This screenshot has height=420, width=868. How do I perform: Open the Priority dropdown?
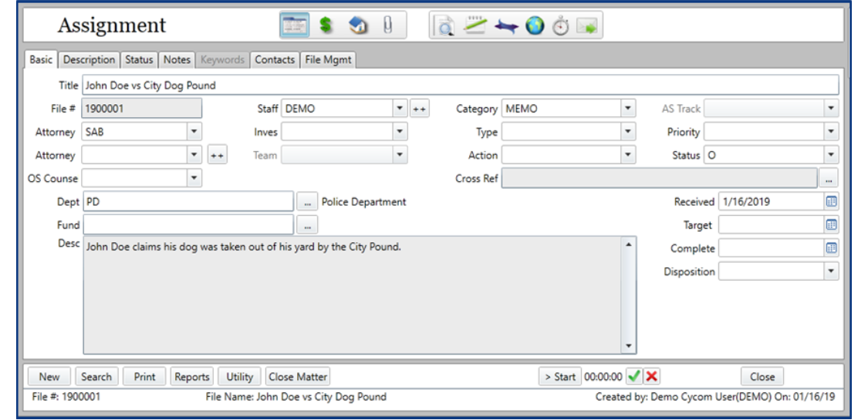tap(831, 132)
